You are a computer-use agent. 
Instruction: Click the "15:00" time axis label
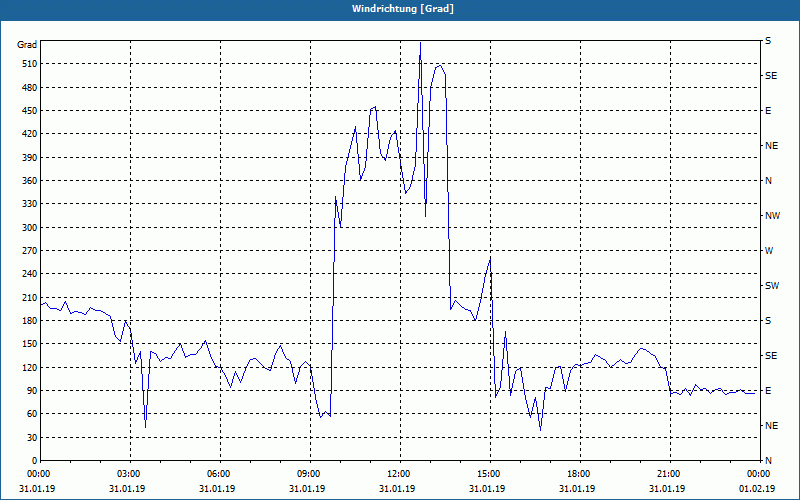491,474
